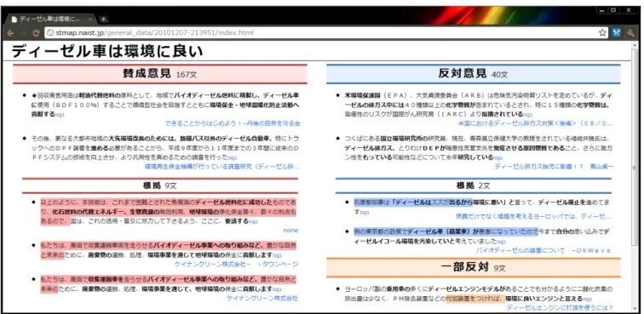Open the ディーゼルエンジンに灯油を使うには？ link

(560, 307)
